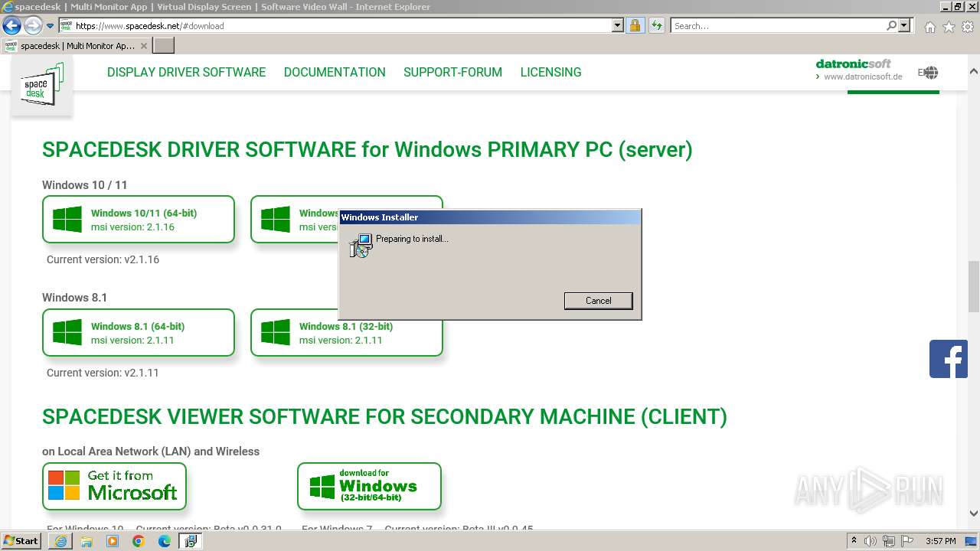Click the security lock icon in address bar
The height and width of the screenshot is (551, 980).
point(635,26)
